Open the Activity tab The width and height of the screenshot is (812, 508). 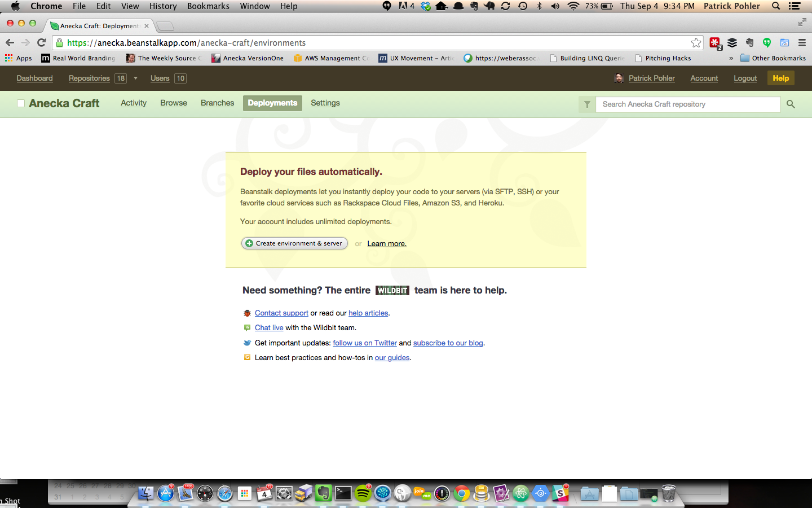click(134, 103)
